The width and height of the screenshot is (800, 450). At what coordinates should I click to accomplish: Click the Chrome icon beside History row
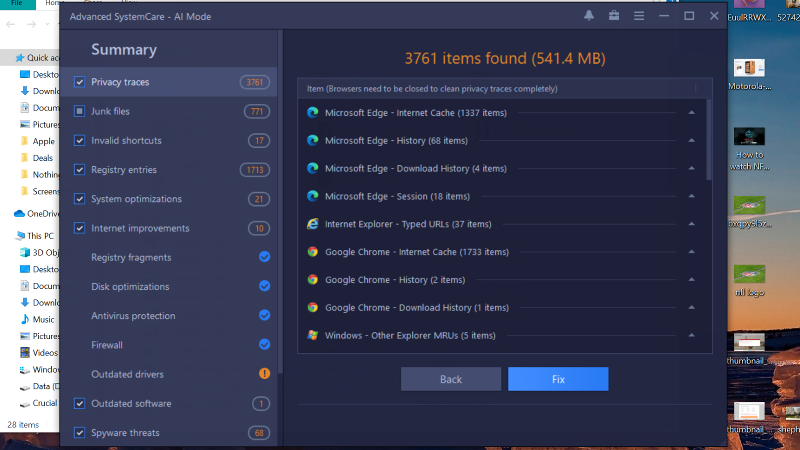tap(313, 280)
